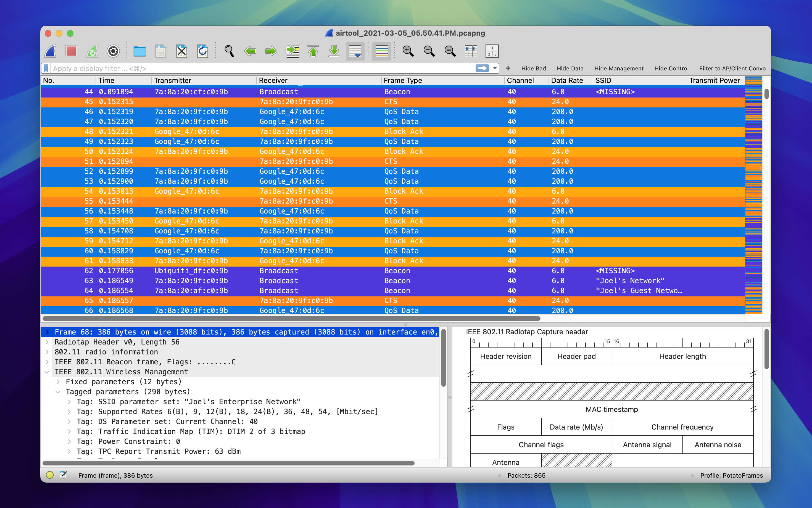
Task: Select packet 63 "Joel's Network" row
Action: click(392, 281)
